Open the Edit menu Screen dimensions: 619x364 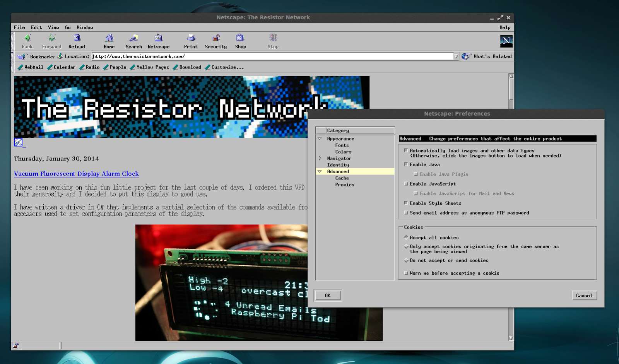coord(36,27)
